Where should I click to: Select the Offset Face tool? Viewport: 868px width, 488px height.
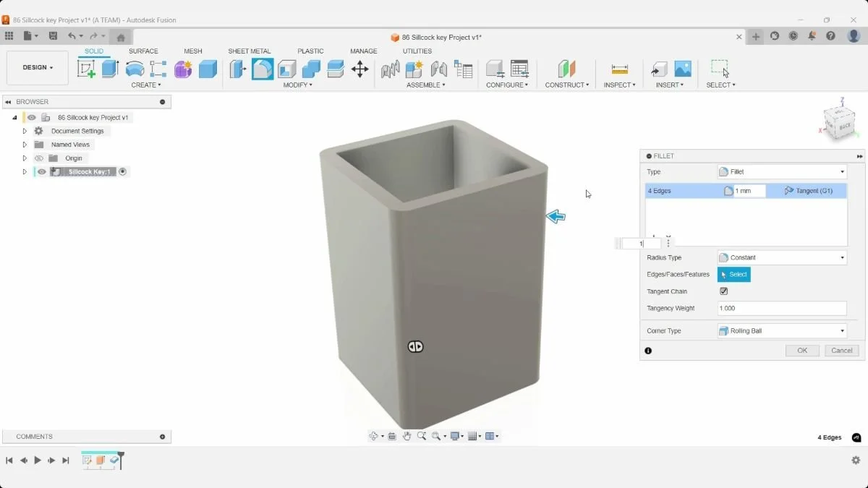[336, 69]
